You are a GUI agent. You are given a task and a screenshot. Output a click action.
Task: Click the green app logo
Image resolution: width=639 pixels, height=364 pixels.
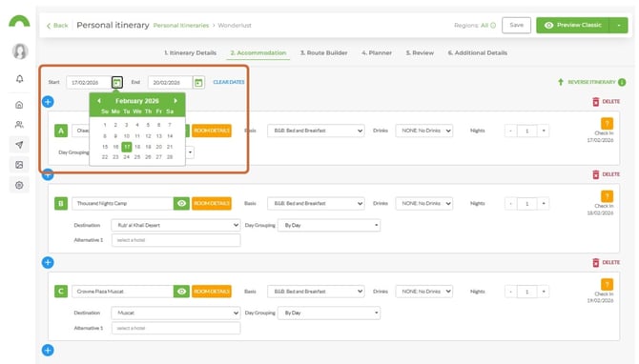point(19,21)
